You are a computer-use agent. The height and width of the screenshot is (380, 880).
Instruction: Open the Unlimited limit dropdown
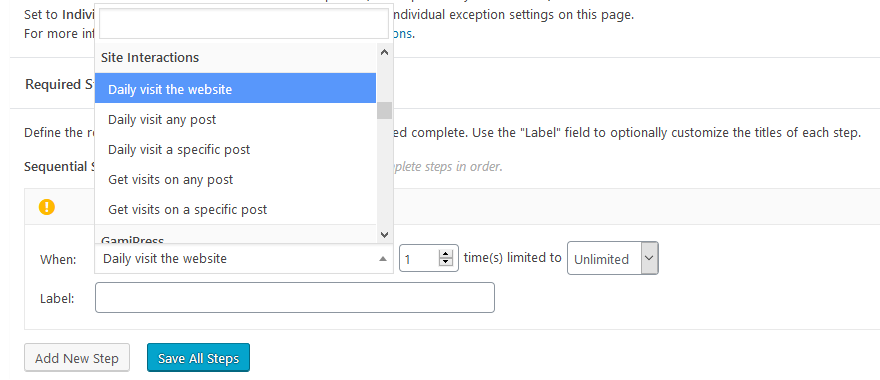(612, 259)
